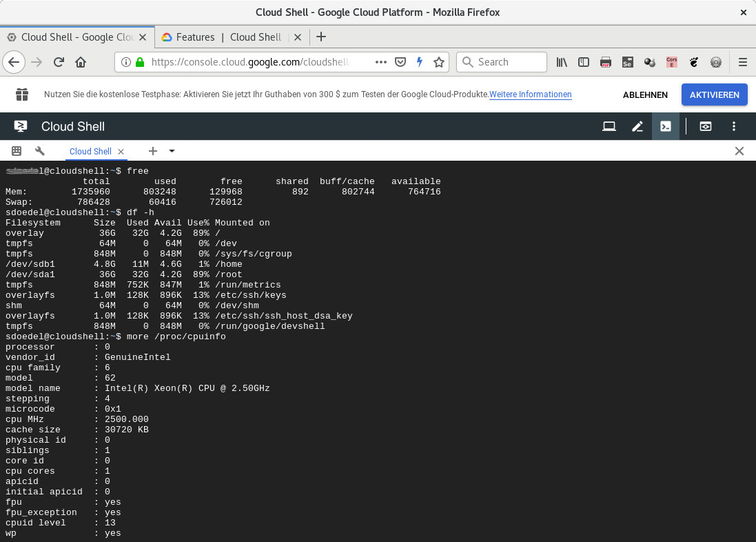Click the lightning bolt icon in the toolbar

pos(420,61)
